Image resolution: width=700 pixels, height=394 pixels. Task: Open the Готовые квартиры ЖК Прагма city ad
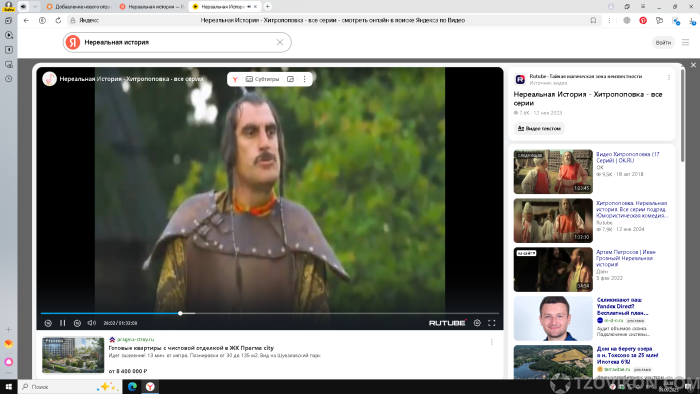191,348
